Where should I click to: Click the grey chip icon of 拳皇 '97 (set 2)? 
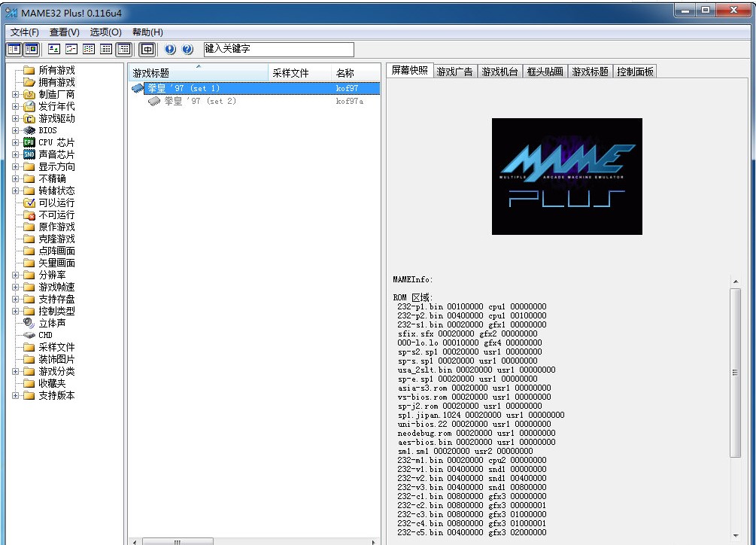[154, 101]
